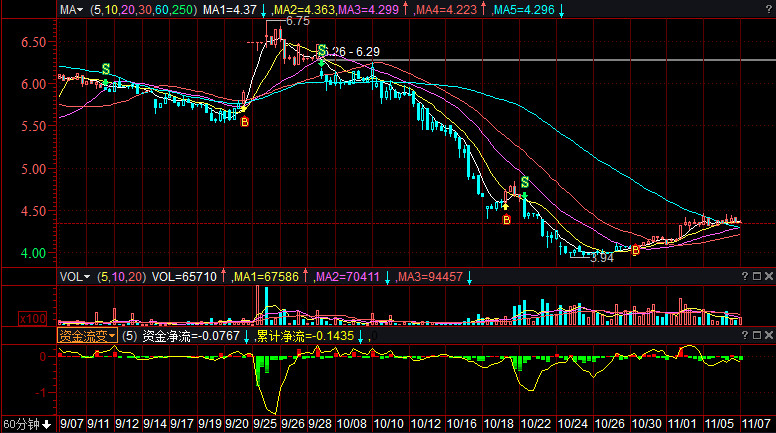Click the red B buy marker near 10/18
This screenshot has width=776, height=433.
click(506, 218)
